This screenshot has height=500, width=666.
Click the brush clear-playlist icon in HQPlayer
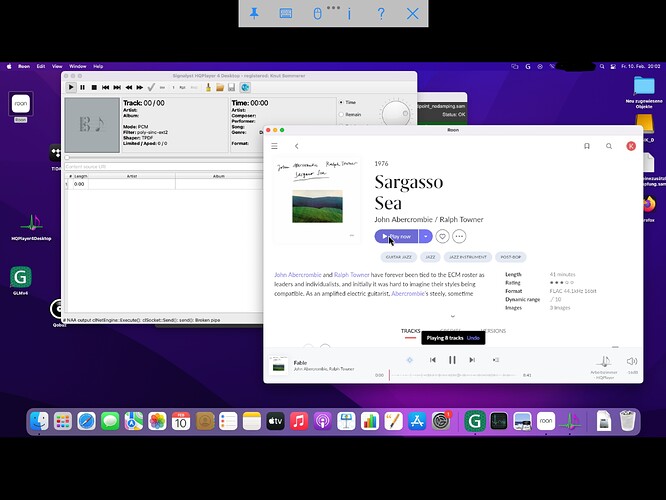tap(208, 88)
